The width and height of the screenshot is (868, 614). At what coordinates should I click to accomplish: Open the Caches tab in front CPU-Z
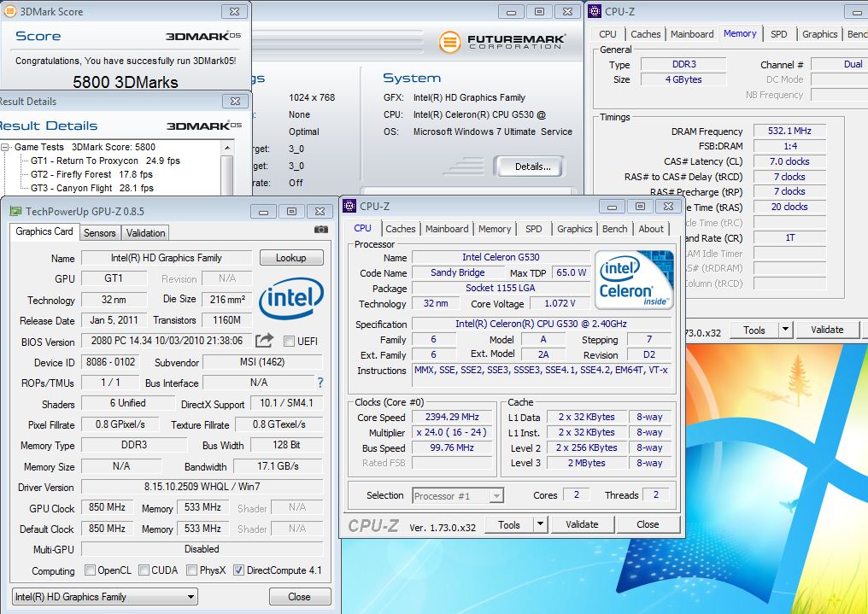pyautogui.click(x=400, y=229)
